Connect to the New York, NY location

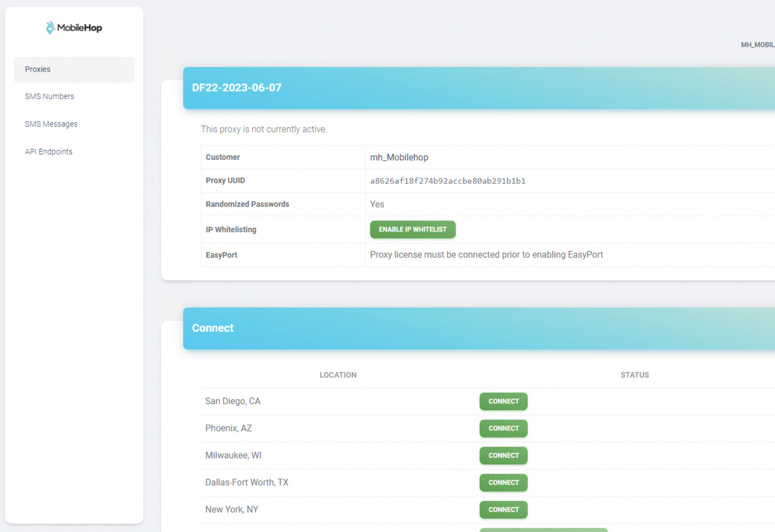pyautogui.click(x=503, y=510)
